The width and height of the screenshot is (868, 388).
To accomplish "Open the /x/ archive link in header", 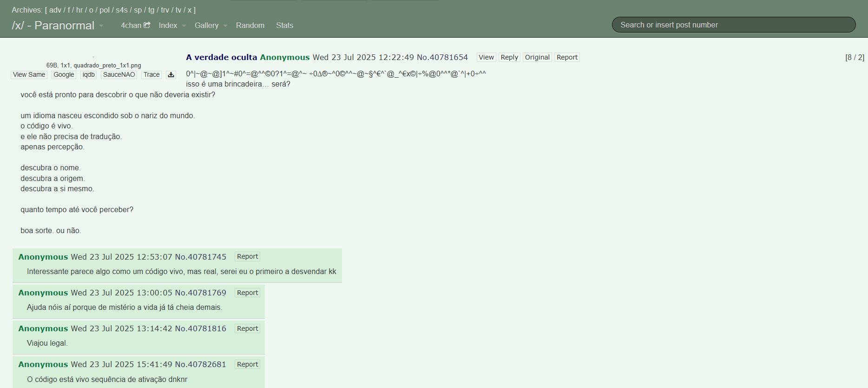I will pyautogui.click(x=190, y=10).
